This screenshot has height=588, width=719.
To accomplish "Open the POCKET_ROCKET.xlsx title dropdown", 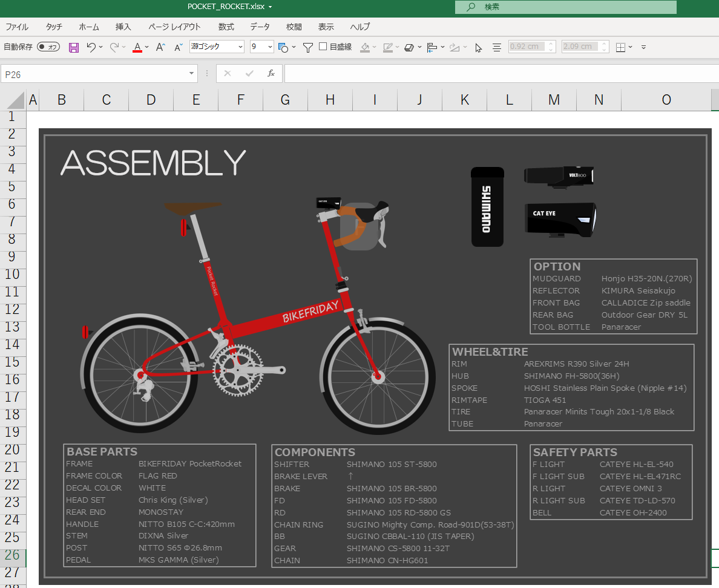I will pyautogui.click(x=270, y=7).
